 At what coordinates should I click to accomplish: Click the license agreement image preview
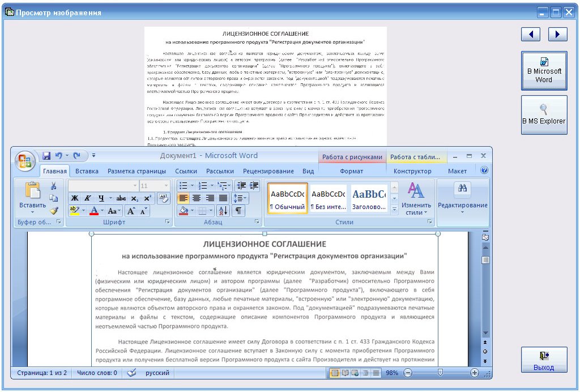click(x=266, y=86)
